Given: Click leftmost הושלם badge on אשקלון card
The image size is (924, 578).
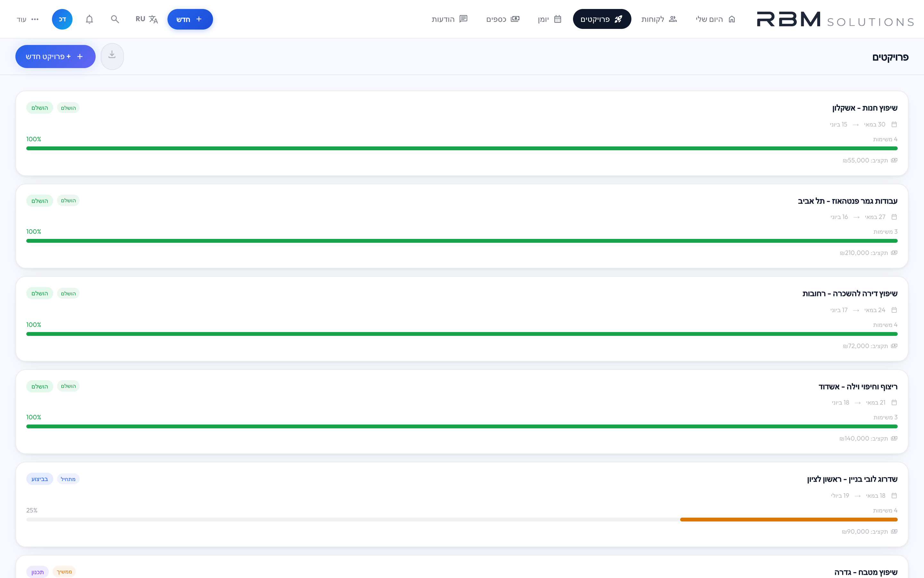Looking at the screenshot, I should (x=40, y=108).
